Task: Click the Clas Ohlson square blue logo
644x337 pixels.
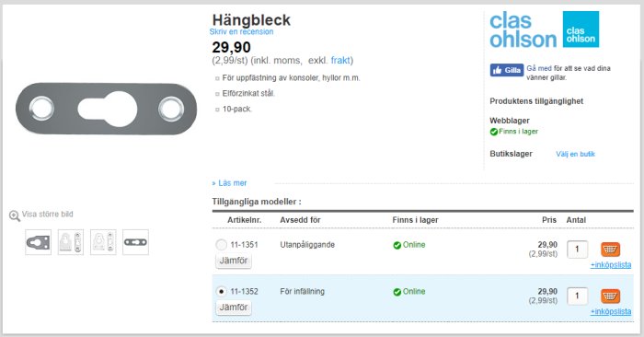Action: coord(581,29)
